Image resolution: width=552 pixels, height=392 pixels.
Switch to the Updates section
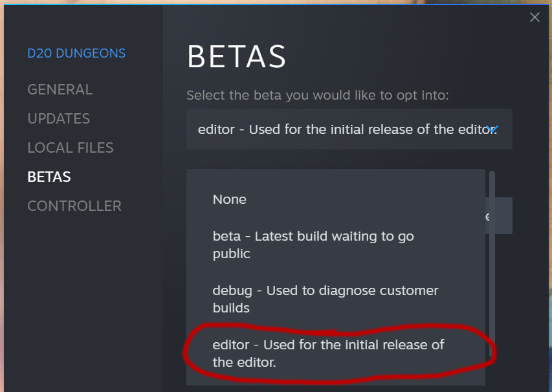(58, 118)
